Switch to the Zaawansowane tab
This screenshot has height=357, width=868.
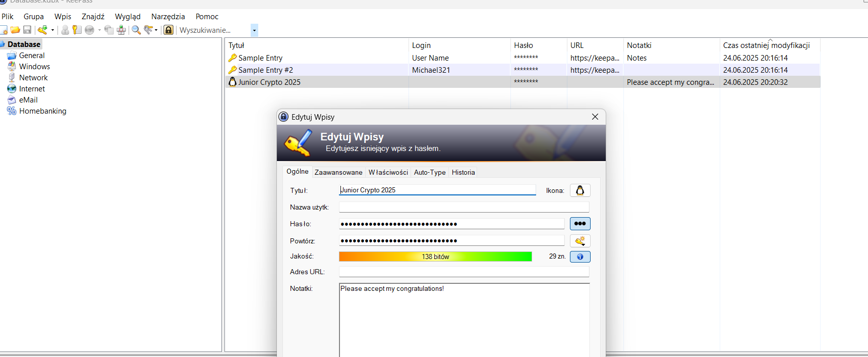[x=338, y=172]
